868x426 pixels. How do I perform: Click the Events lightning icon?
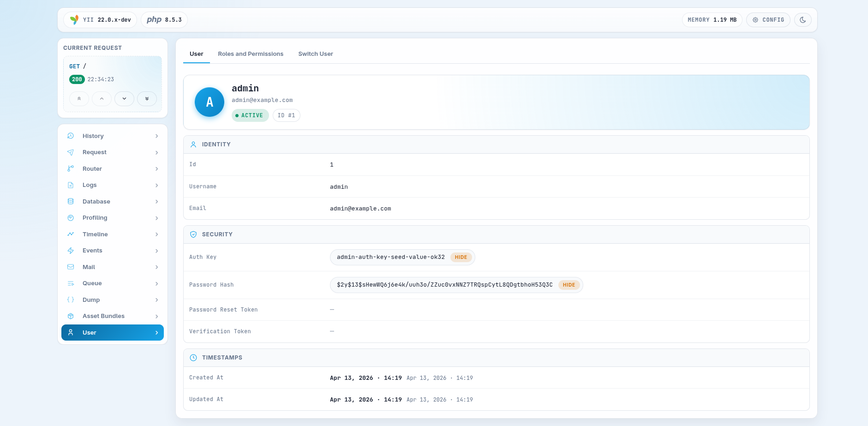[x=71, y=251]
